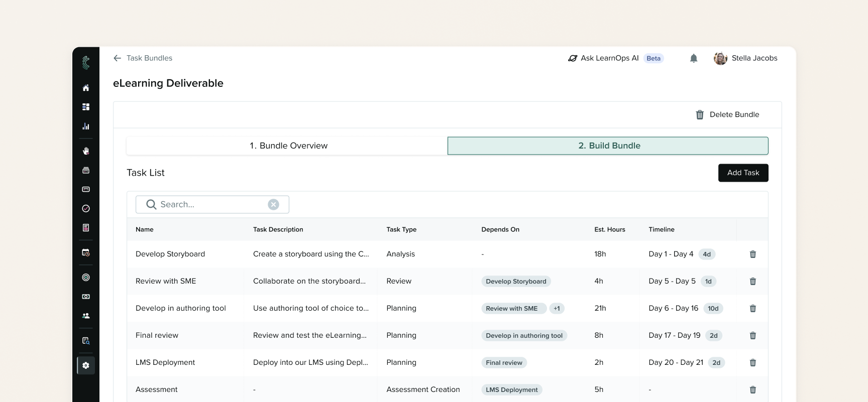Screen dimensions: 868x402
Task: Select the 2. Build Bundle tab
Action: pos(608,146)
